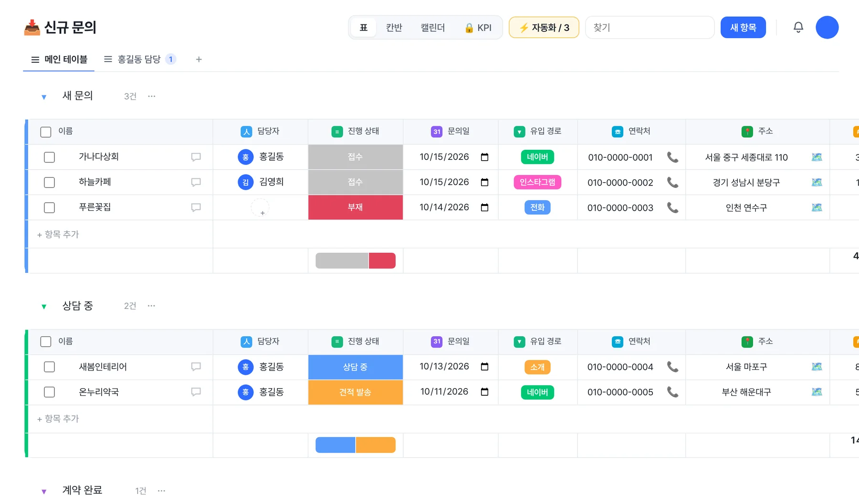Open date picker for 가나다상회 문의일

pos(484,157)
